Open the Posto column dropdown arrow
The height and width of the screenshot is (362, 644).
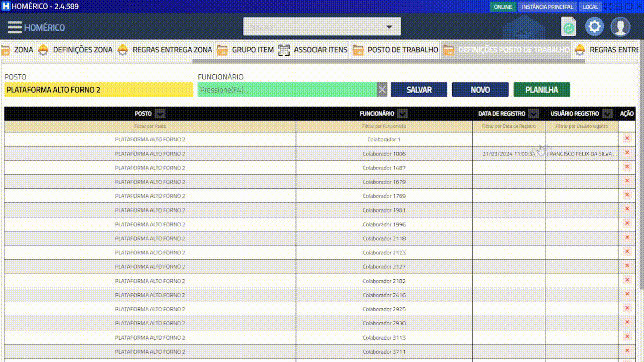click(160, 114)
